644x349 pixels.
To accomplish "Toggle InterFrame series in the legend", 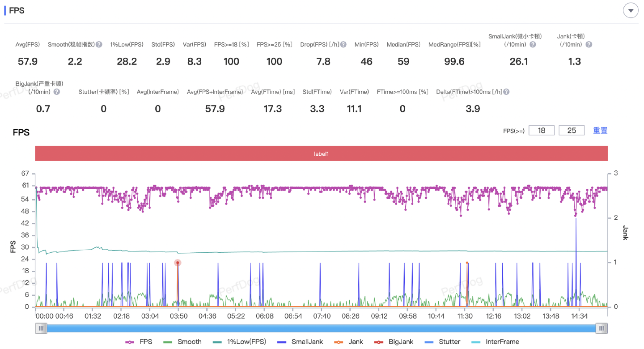I will pyautogui.click(x=495, y=342).
